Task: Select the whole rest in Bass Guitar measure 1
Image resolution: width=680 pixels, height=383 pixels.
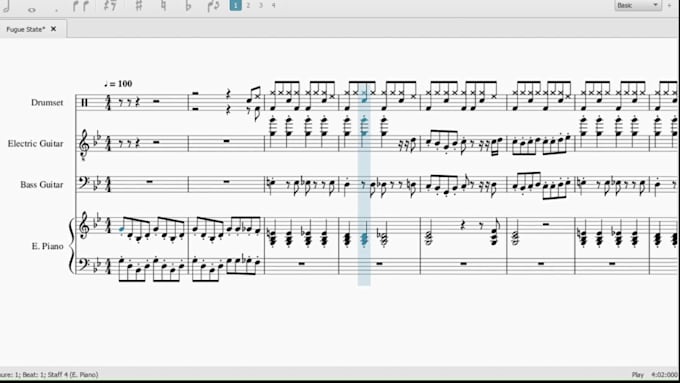Action: (150, 182)
